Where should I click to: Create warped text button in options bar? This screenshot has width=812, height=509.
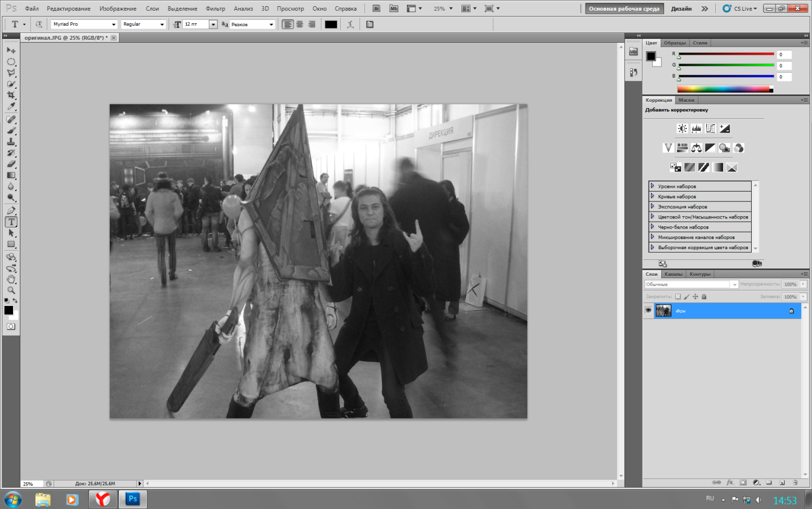350,24
